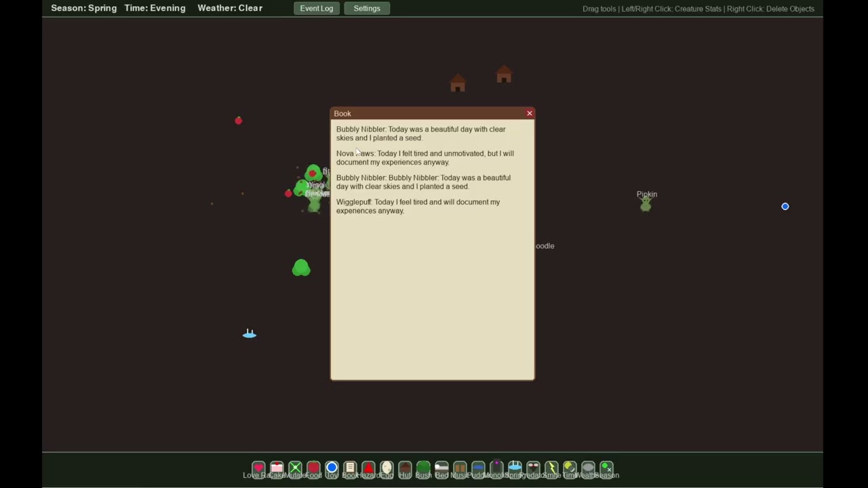Click the left brown hut
This screenshot has height=488, width=868.
(x=458, y=83)
